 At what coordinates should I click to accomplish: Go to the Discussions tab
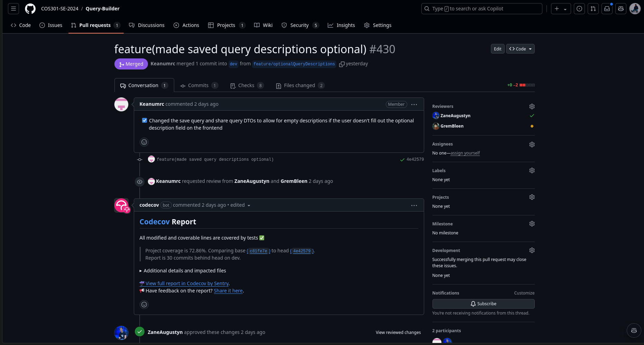click(147, 25)
